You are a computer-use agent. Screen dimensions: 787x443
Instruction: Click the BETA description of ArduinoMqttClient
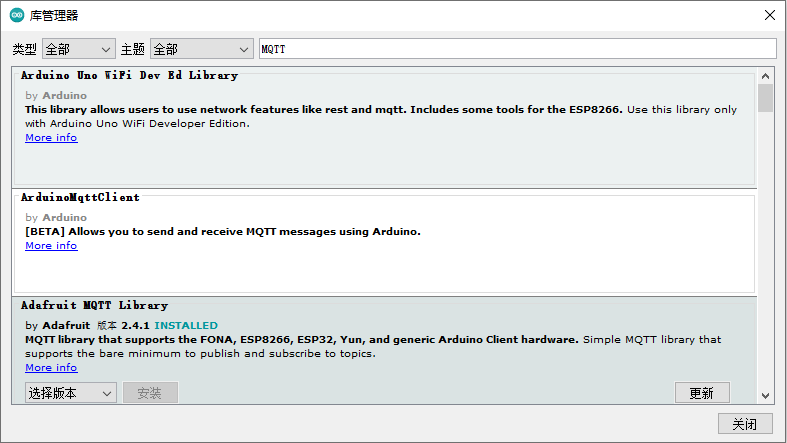223,232
